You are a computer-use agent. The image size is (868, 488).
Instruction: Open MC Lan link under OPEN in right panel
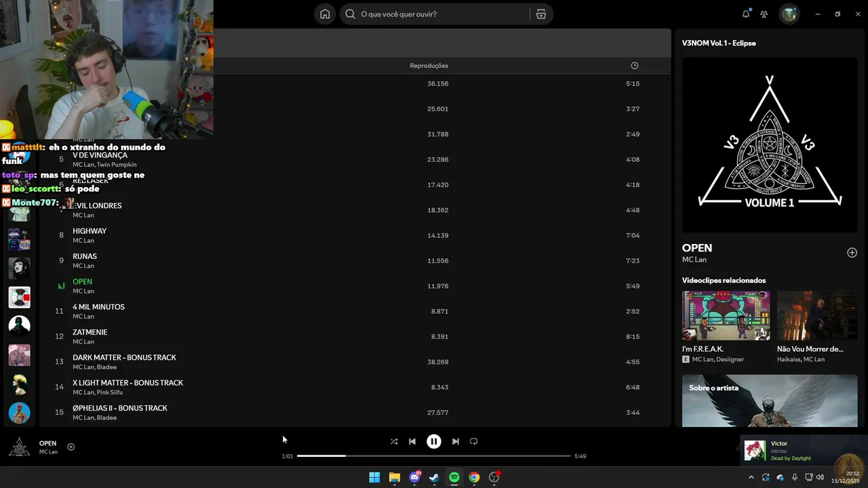[694, 260]
